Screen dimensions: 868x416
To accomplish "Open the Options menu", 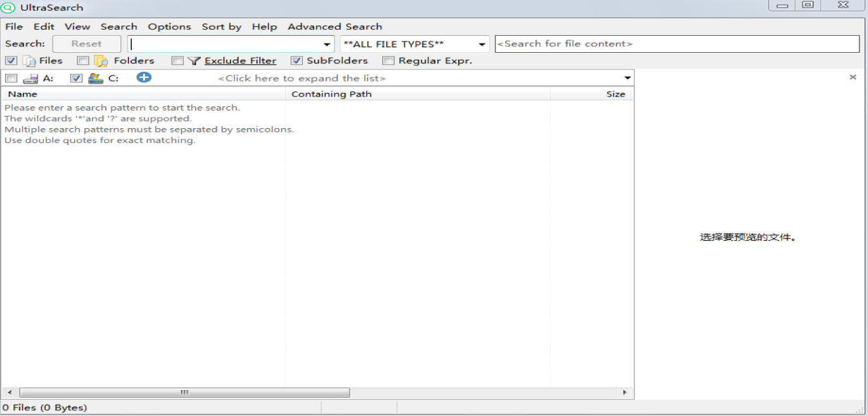I will coord(169,27).
